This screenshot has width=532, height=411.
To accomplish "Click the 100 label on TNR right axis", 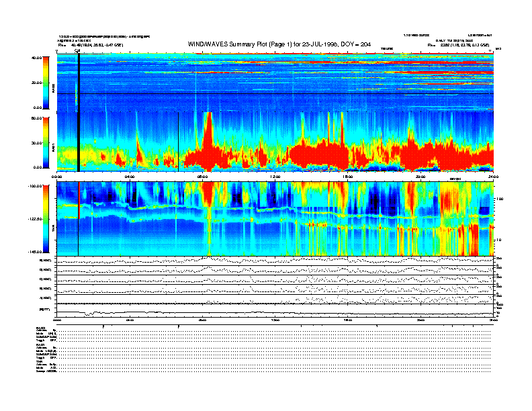I will point(500,199).
